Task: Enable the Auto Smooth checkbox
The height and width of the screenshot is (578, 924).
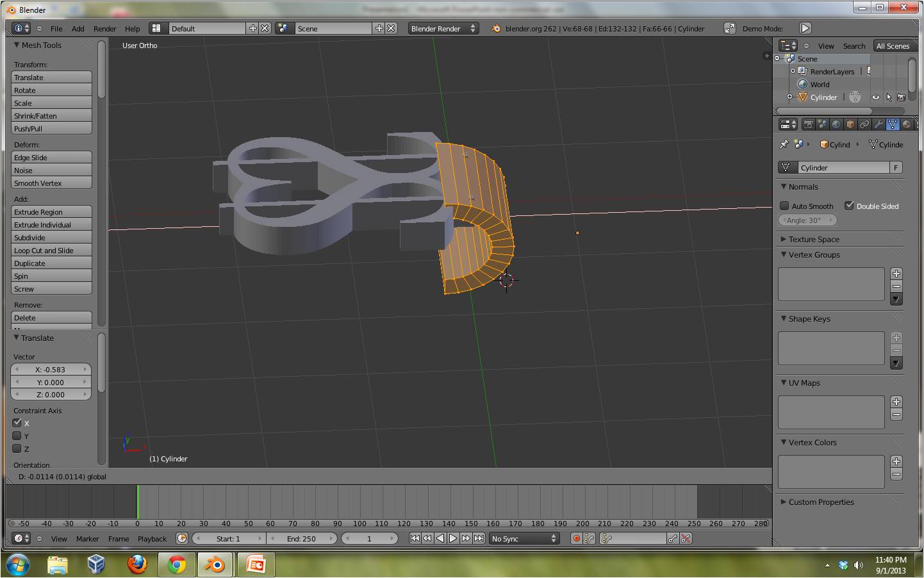Action: point(784,206)
